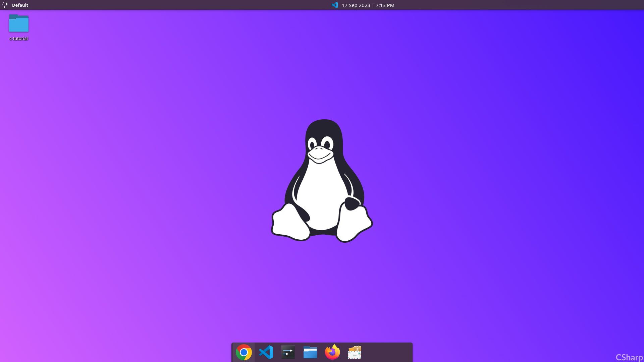Click empty space in dock right of mail
The height and width of the screenshot is (362, 644).
(x=389, y=352)
